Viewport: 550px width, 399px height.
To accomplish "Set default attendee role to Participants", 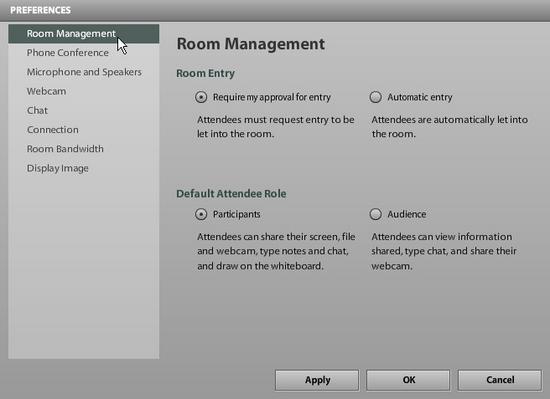I will [201, 214].
